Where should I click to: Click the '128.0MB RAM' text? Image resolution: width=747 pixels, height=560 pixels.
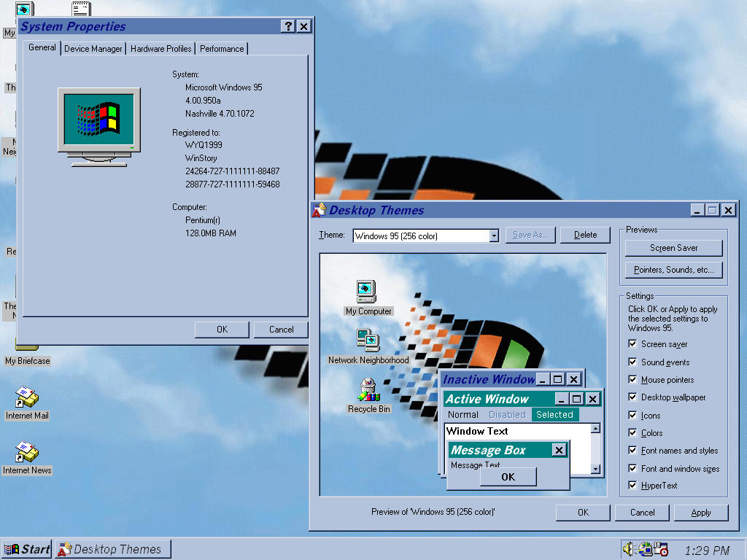coord(211,233)
